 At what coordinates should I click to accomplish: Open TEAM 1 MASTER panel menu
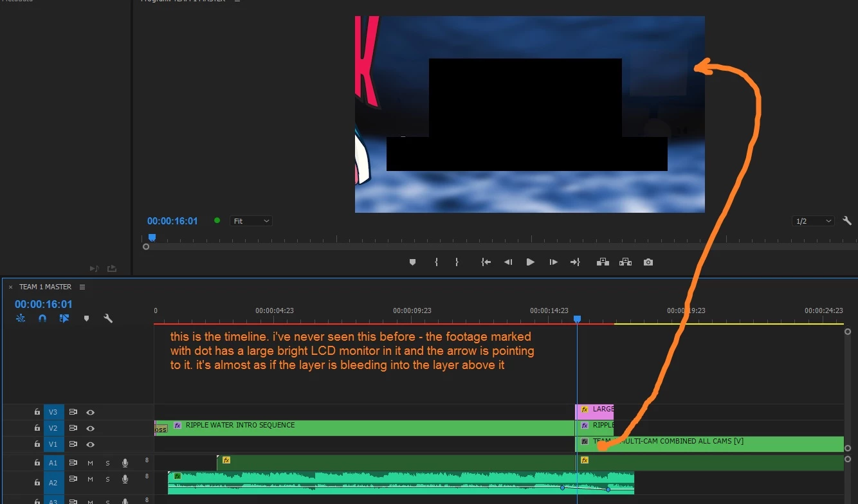point(82,287)
